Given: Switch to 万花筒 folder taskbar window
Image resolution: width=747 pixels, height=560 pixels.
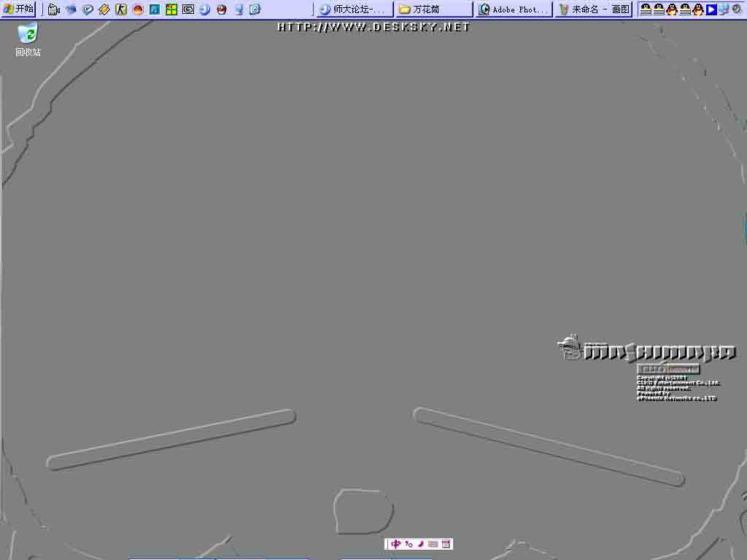Looking at the screenshot, I should tap(433, 9).
